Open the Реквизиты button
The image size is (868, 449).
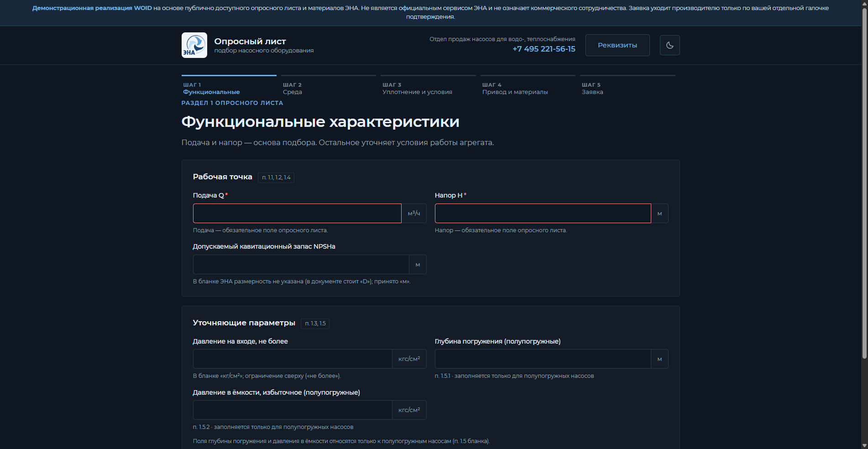click(617, 45)
